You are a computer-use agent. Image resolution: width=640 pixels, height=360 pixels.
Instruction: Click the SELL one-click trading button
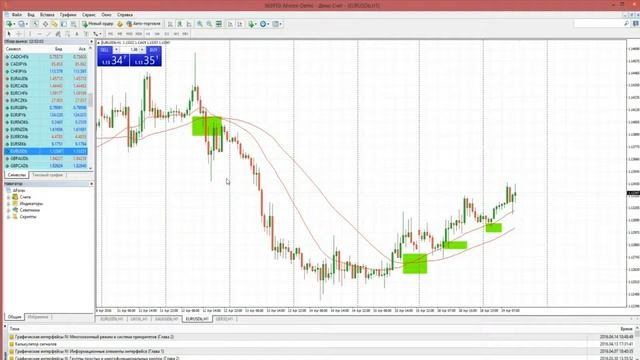(x=105, y=50)
